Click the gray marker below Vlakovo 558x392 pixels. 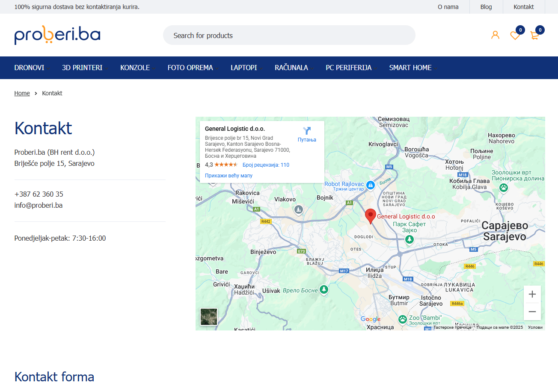click(299, 209)
